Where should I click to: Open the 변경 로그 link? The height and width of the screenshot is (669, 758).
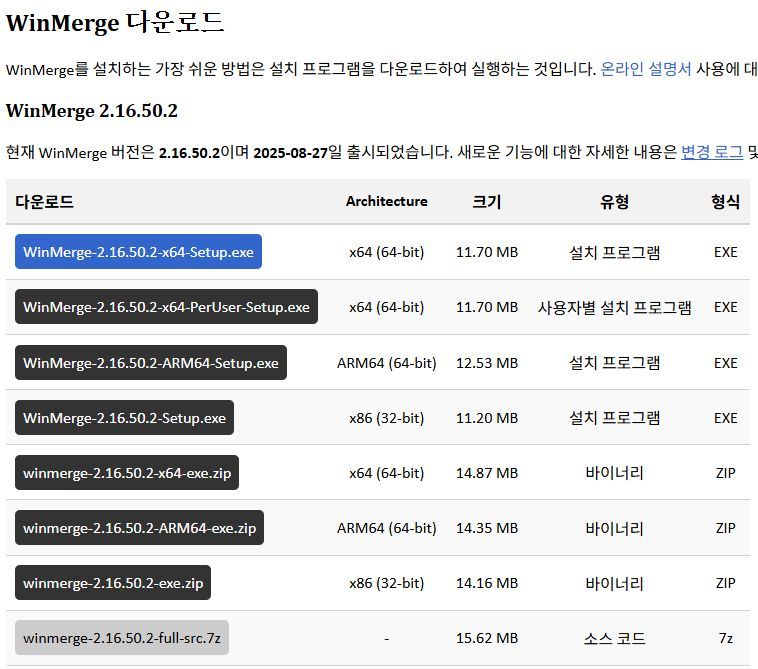point(712,152)
